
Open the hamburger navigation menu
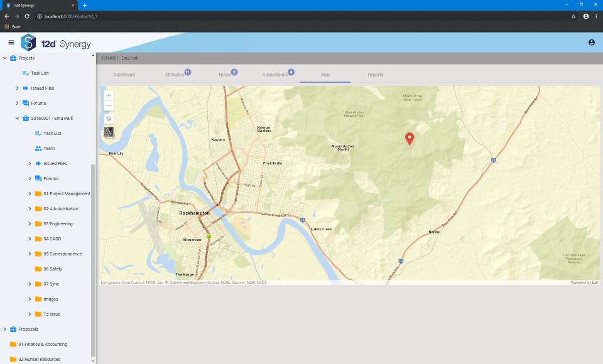click(x=11, y=42)
